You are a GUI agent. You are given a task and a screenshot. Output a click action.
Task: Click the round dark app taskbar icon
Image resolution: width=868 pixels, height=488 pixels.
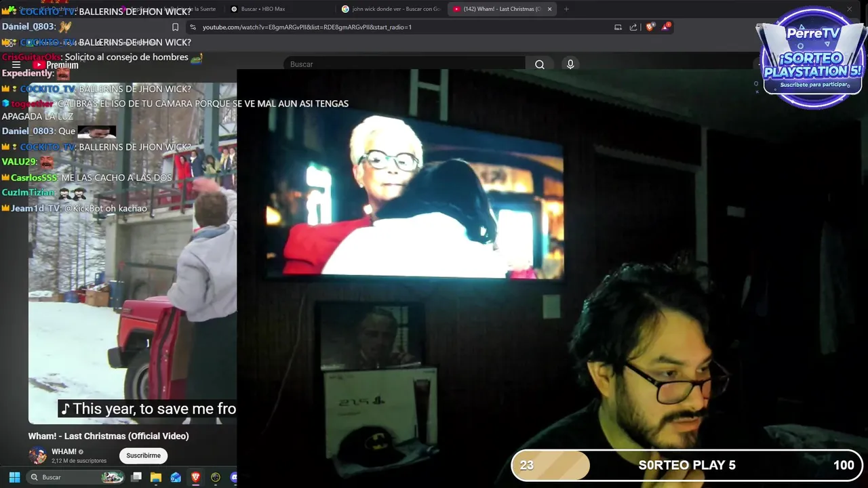point(216,477)
